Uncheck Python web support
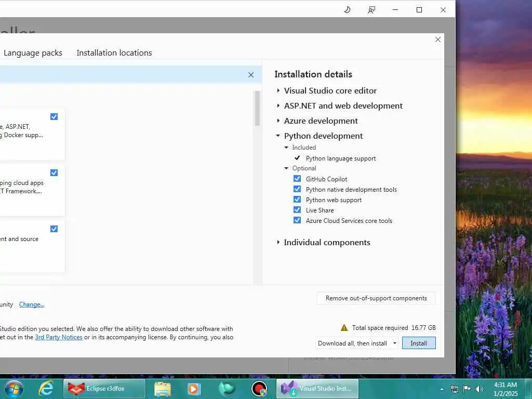This screenshot has width=532, height=399. coord(297,199)
